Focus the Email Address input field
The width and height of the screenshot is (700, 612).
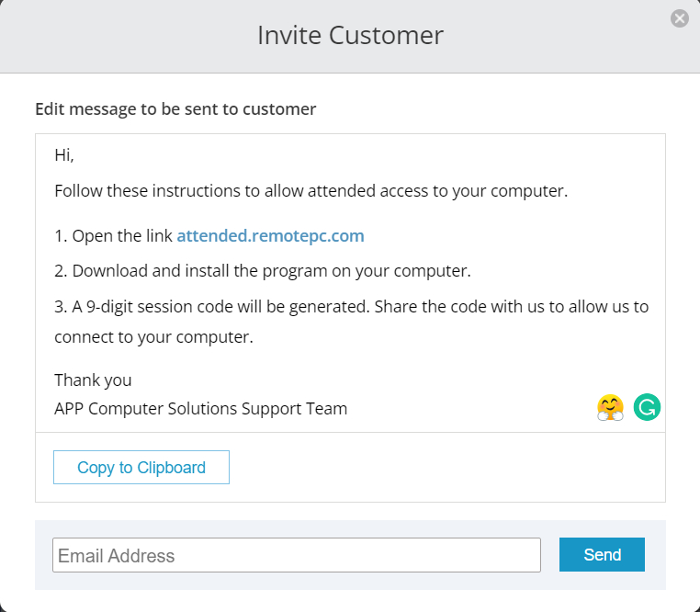[x=296, y=555]
